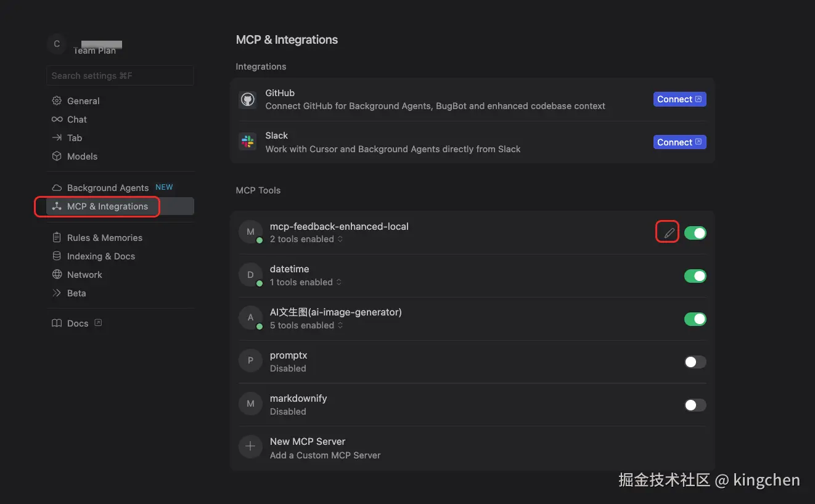Click the Slack logo icon
Viewport: 815px width, 504px height.
(248, 142)
